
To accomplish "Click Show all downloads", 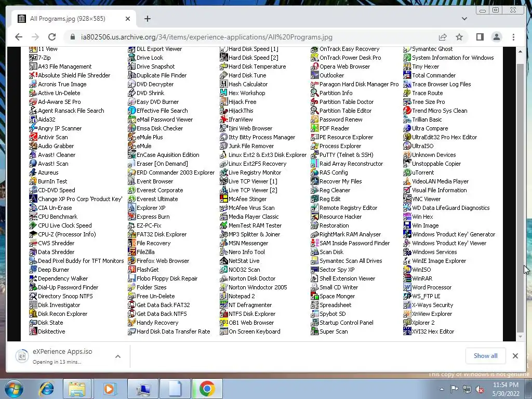I will click(486, 355).
